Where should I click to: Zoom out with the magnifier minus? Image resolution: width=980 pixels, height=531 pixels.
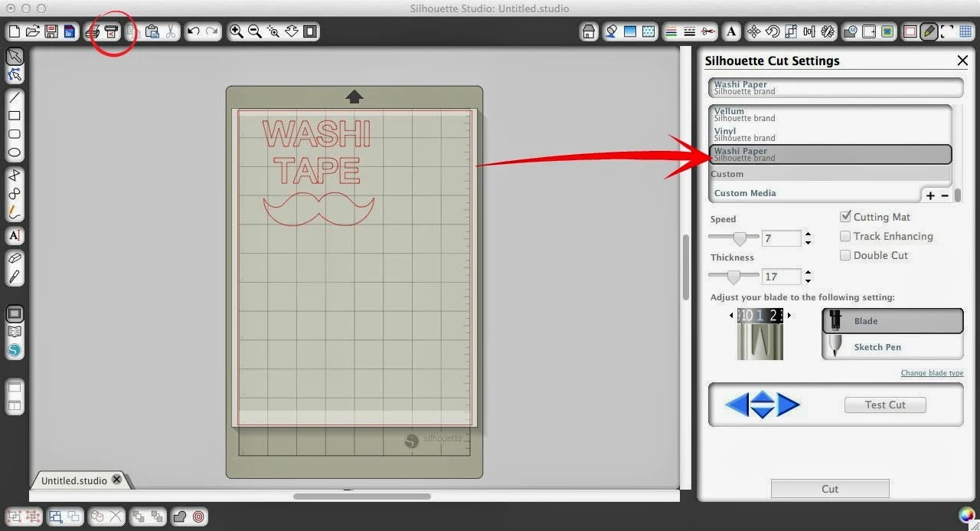click(255, 31)
